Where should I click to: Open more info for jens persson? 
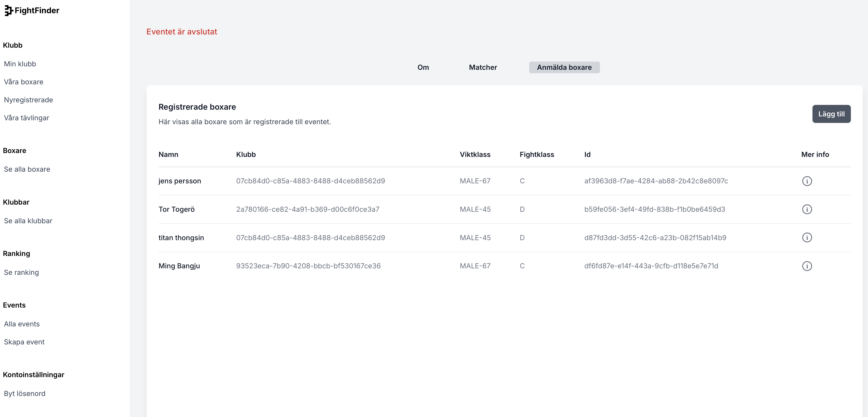[807, 181]
